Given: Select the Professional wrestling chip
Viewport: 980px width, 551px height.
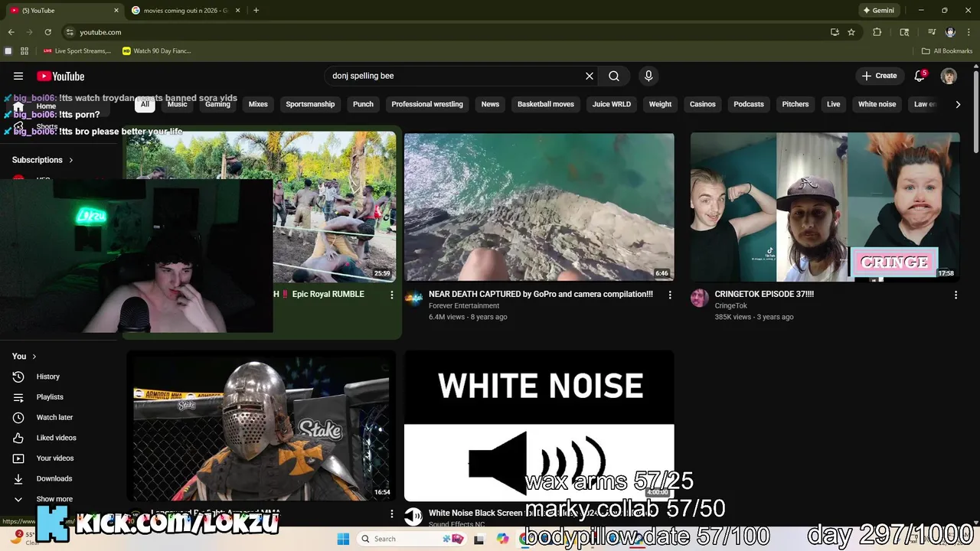Looking at the screenshot, I should pyautogui.click(x=427, y=104).
